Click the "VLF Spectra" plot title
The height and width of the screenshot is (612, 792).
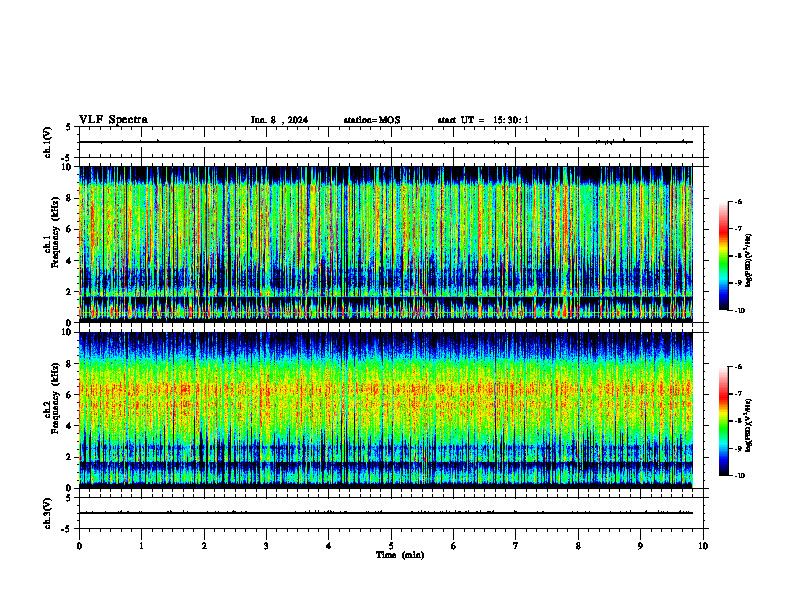click(x=113, y=120)
